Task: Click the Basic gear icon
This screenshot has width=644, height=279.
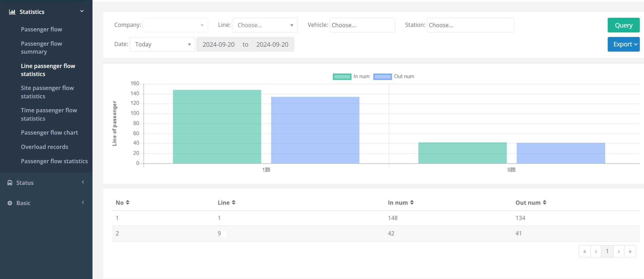Action: (10, 203)
